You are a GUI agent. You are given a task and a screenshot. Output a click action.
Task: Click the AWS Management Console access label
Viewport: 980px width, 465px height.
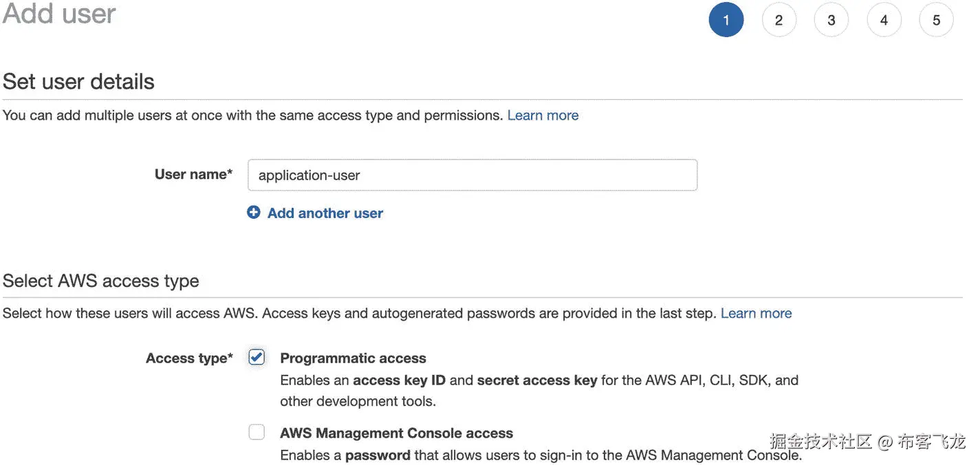coord(396,433)
